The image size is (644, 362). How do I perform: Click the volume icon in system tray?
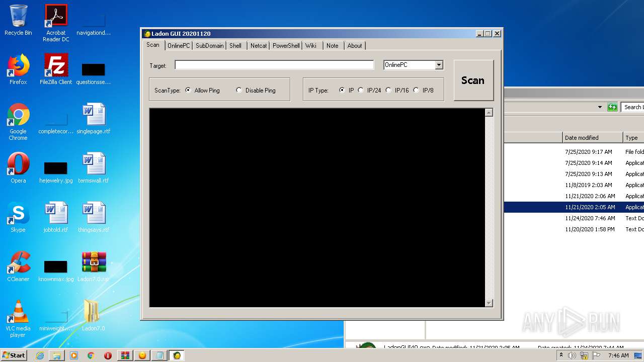click(x=572, y=355)
